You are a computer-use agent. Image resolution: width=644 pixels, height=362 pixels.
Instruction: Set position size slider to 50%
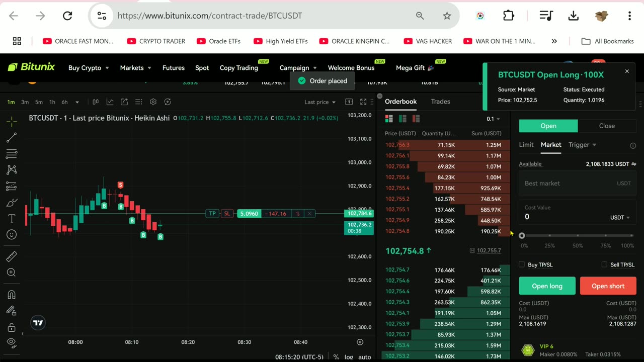tap(578, 235)
